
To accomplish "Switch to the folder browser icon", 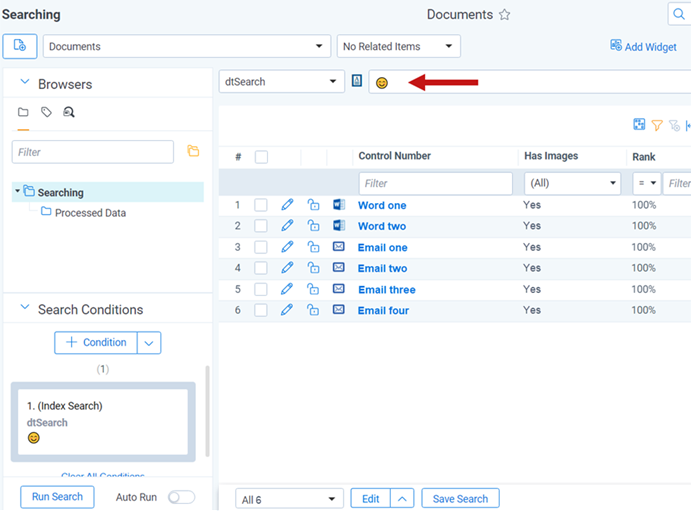I will [23, 112].
